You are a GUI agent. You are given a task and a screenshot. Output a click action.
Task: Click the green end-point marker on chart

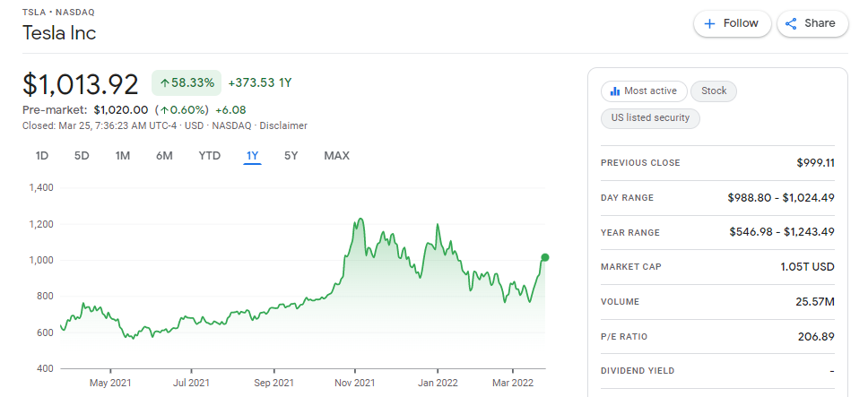(544, 257)
